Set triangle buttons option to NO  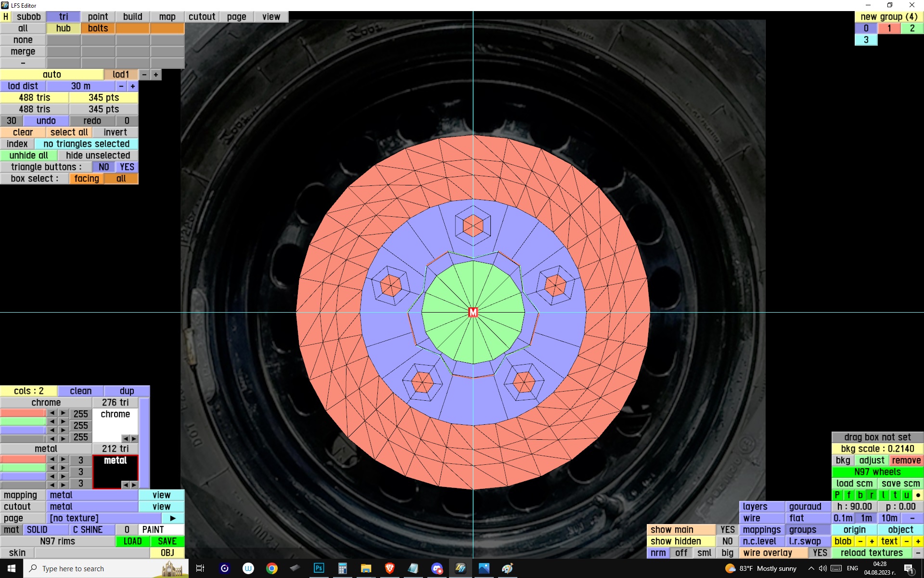(x=103, y=167)
